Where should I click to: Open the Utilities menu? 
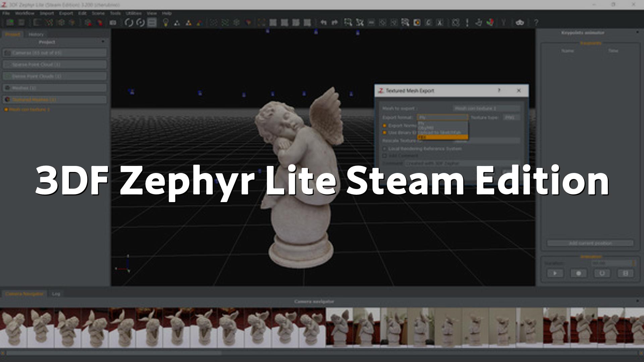tap(133, 13)
